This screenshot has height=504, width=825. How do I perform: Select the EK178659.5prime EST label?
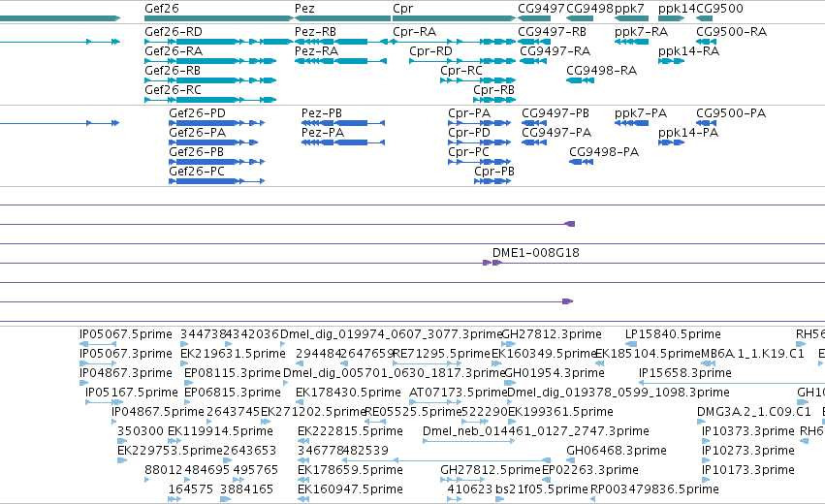pyautogui.click(x=350, y=470)
